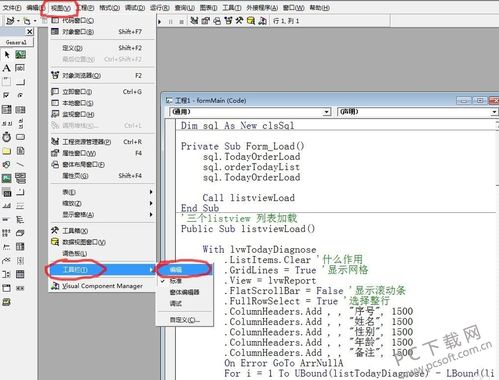Screen dimensions: 499x380
Task: Open Properties Window from the toolbar icon
Action: (206, 21)
